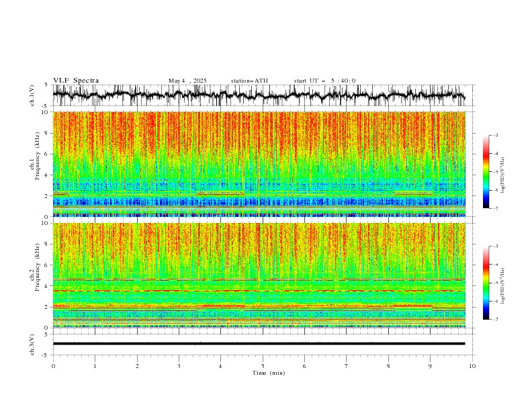Image resolution: width=532 pixels, height=411 pixels.
Task: Click the ch.1 spectrogram panel
Action: tap(259, 164)
